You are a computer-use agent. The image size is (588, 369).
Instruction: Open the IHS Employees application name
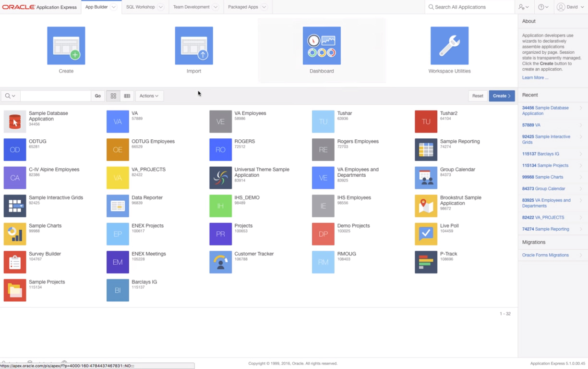354,197
